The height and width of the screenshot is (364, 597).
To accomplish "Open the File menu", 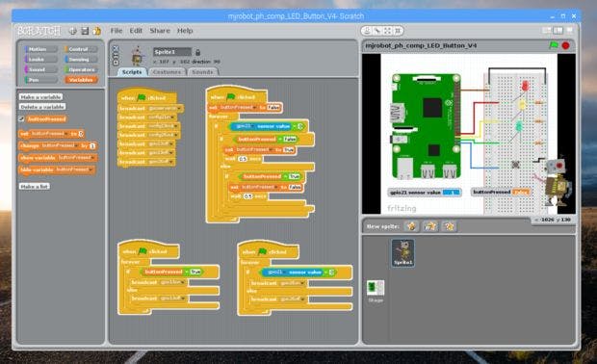I will (x=117, y=31).
